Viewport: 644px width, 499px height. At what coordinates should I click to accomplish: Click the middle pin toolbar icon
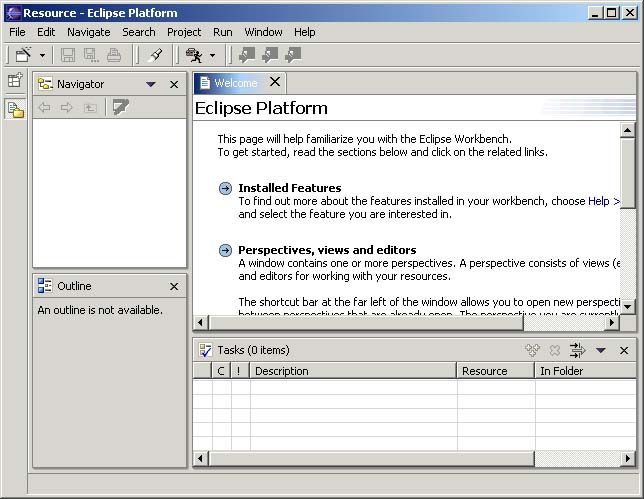click(x=270, y=55)
